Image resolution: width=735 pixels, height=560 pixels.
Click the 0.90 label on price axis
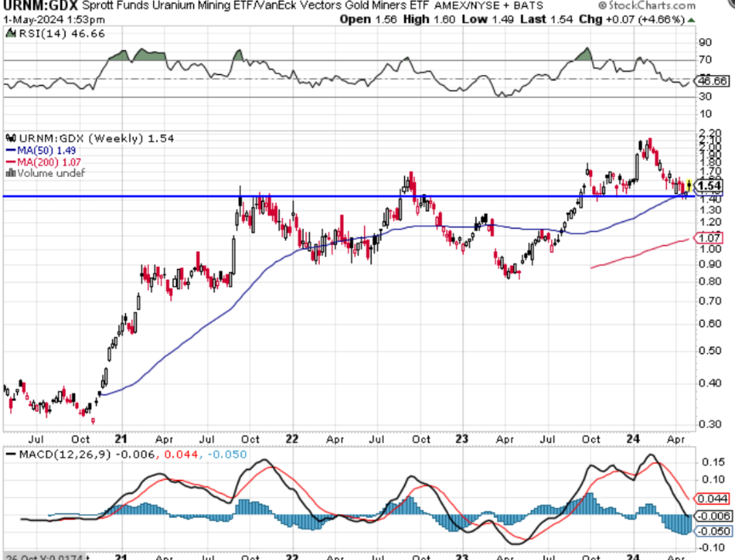tap(710, 264)
